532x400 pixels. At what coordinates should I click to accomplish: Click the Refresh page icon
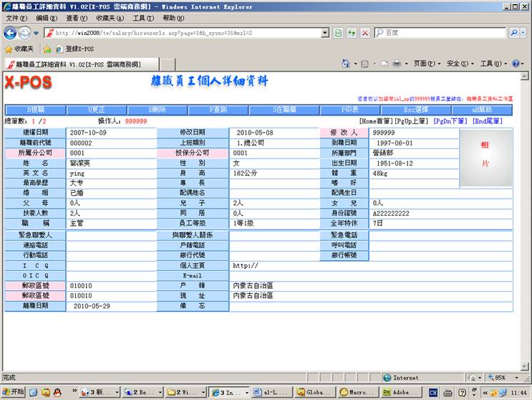pyautogui.click(x=352, y=33)
